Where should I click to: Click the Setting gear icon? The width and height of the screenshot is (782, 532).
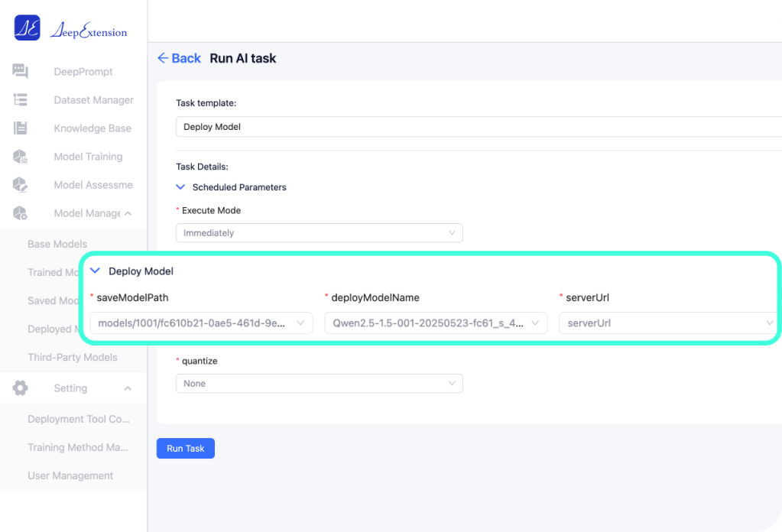(x=21, y=388)
